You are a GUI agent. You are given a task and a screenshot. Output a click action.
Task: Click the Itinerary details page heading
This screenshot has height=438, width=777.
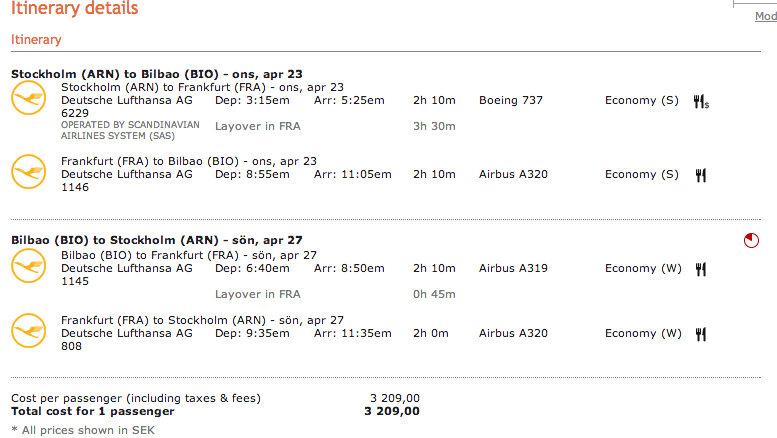click(x=75, y=9)
